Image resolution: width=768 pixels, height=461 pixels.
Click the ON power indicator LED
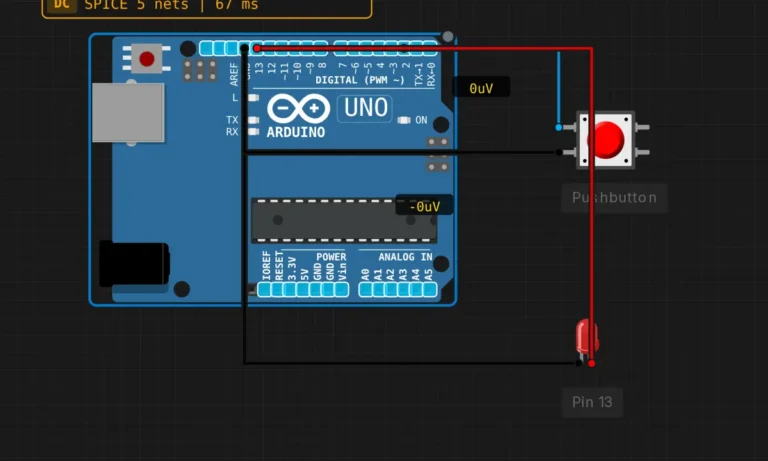404,120
